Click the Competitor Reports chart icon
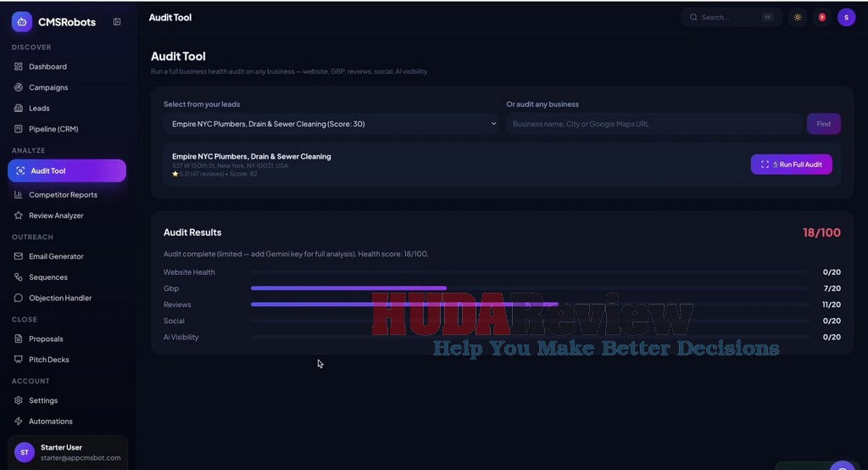 coord(19,194)
